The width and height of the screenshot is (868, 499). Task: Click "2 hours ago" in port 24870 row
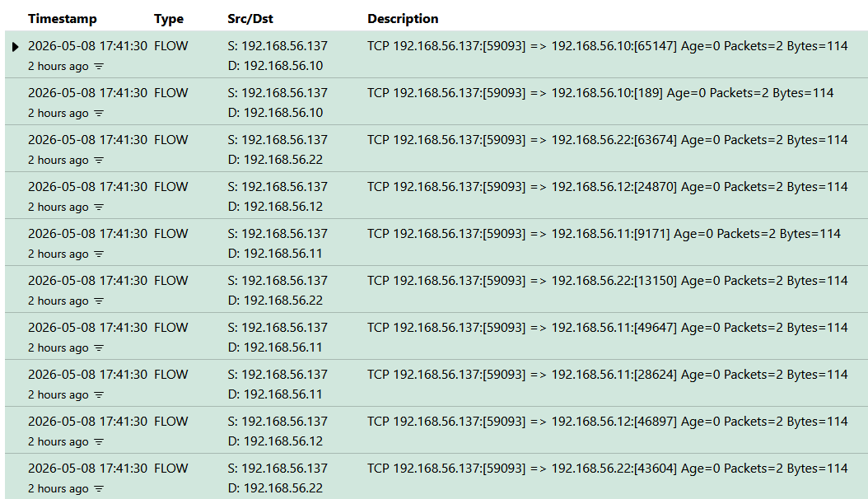(58, 208)
